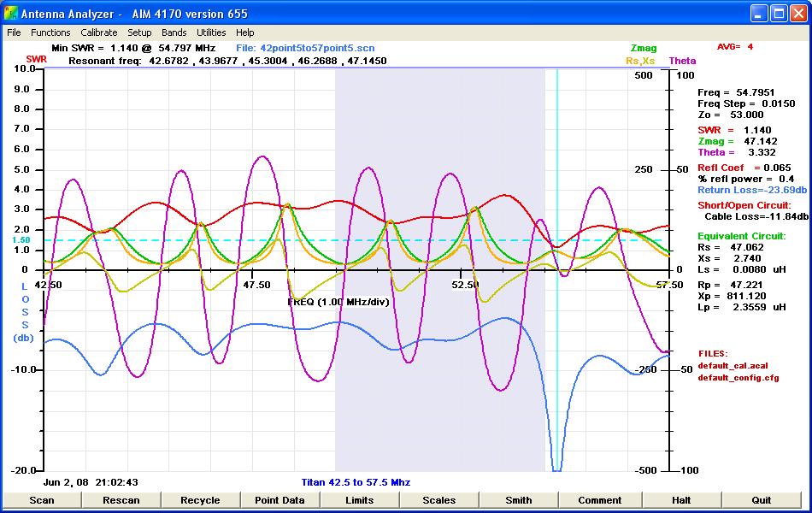Click the file name 42point5to57point5.scn
The width and height of the screenshot is (812, 513).
click(317, 48)
